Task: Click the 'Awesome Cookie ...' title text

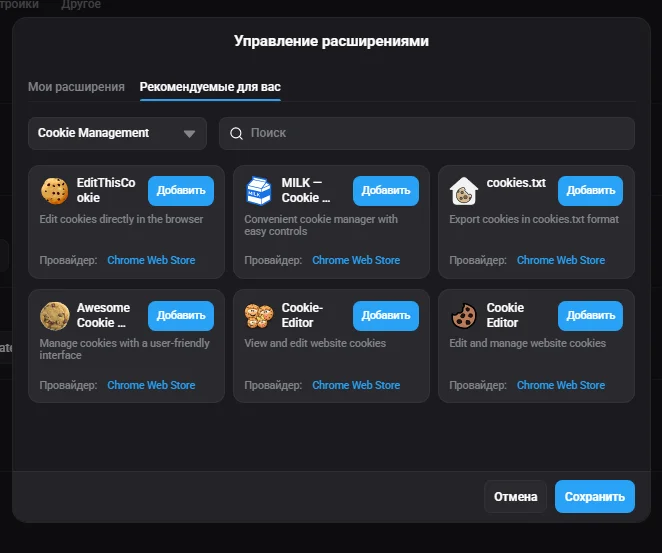Action: point(103,315)
